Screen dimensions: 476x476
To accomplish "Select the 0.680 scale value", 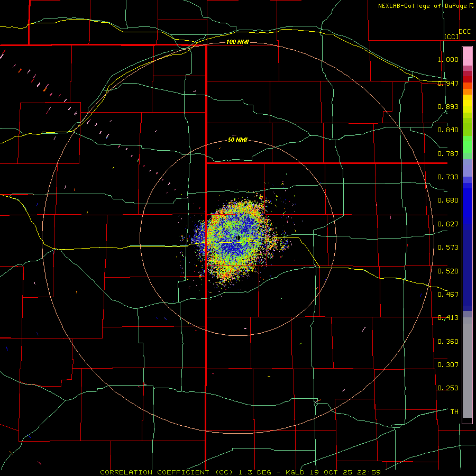I will click(448, 200).
